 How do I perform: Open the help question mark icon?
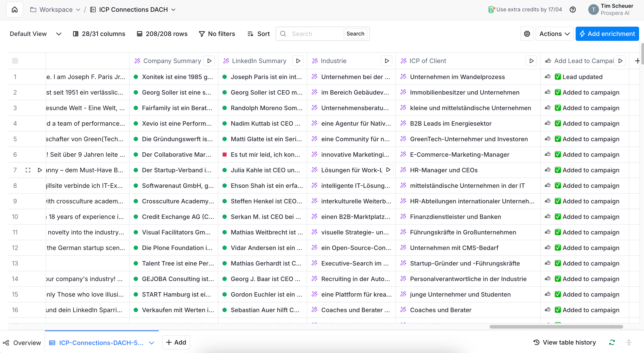click(x=573, y=10)
